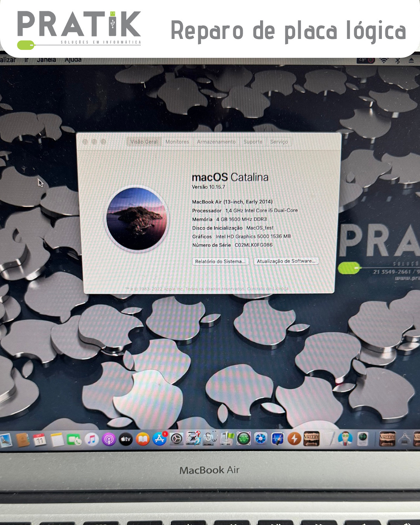This screenshot has height=525, width=420.
Task: Click the Bluetooth menu bar icon
Action: pos(397,60)
